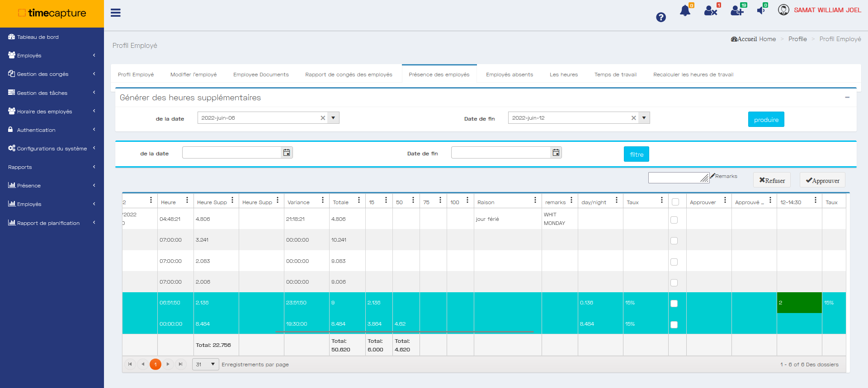Expand the Configurations du système menu
868x388 pixels.
(52, 149)
